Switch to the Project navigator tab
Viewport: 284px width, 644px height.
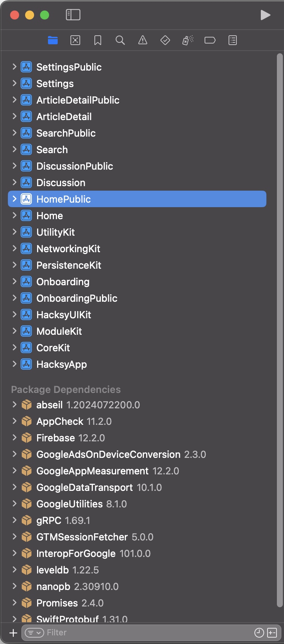coord(53,40)
